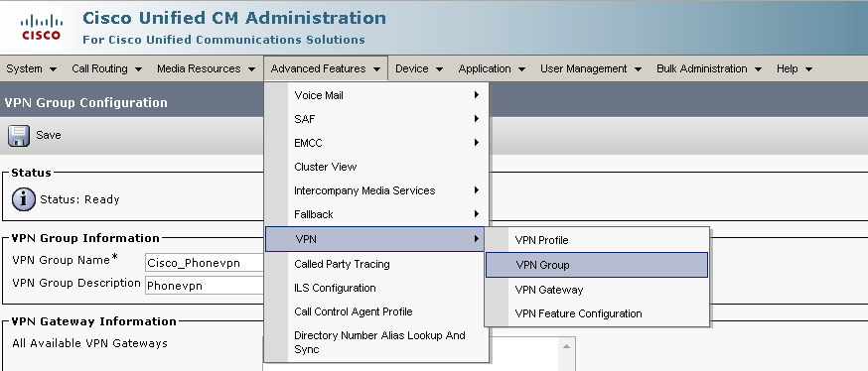Screen dimensions: 868x371
Task: Click the All Available VPN Gateways label
Action: pos(89,343)
